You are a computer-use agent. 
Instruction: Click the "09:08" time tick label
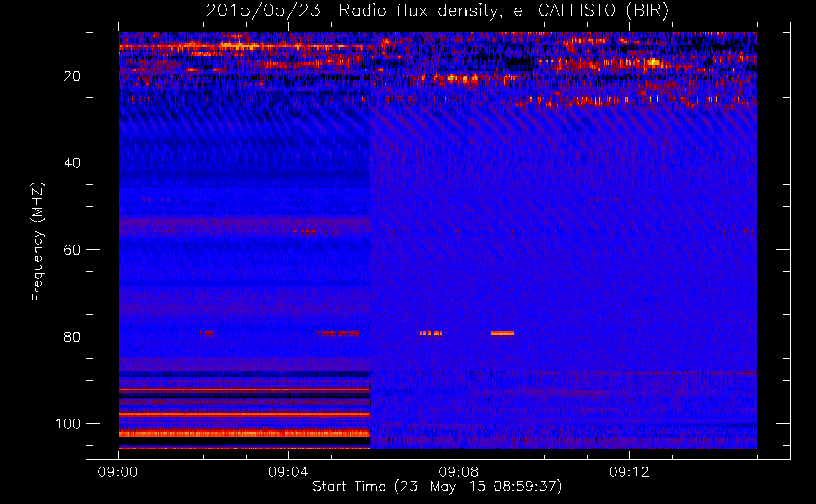coord(459,472)
